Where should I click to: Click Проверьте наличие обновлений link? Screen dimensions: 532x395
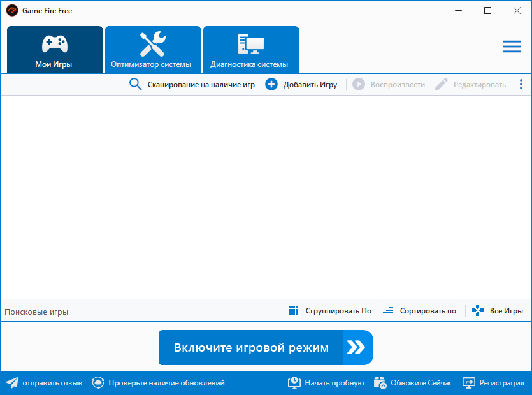[166, 383]
